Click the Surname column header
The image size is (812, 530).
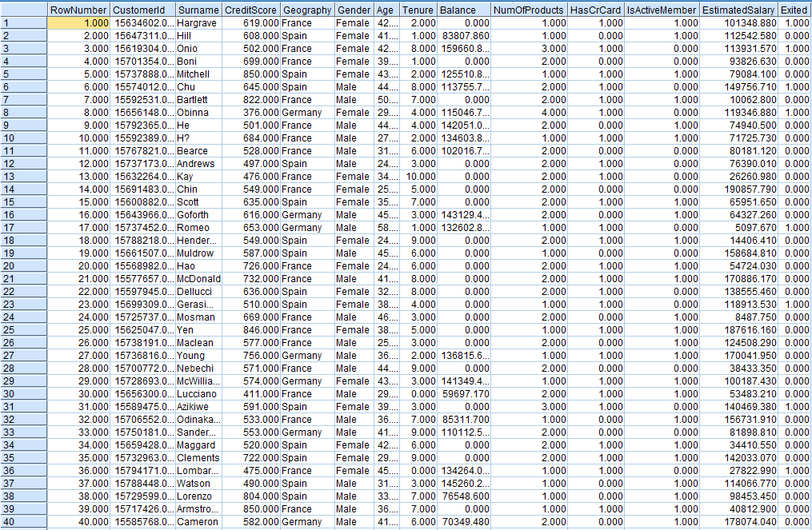coord(198,10)
